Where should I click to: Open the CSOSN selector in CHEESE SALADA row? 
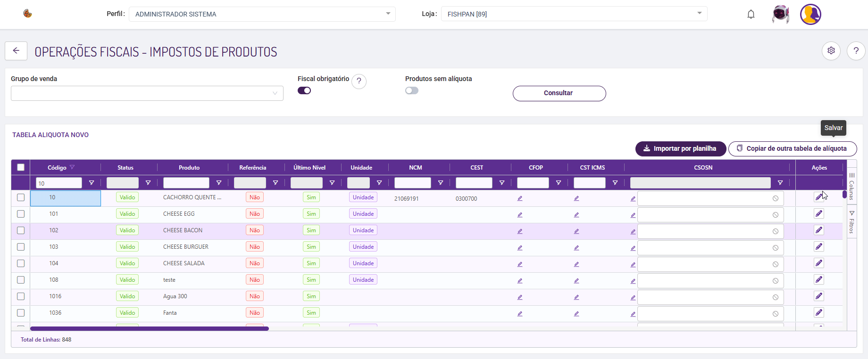click(710, 264)
